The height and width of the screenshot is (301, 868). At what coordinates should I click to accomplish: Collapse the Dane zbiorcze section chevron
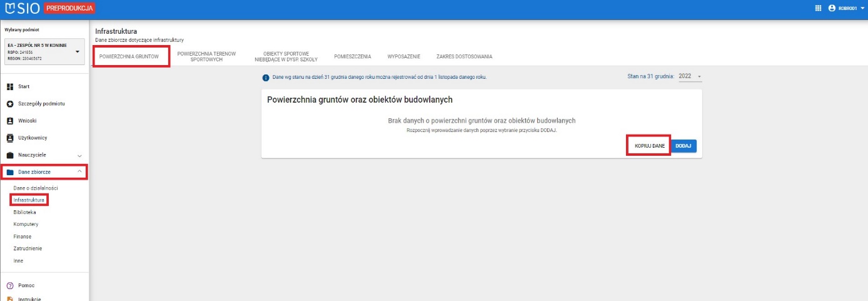tap(79, 171)
